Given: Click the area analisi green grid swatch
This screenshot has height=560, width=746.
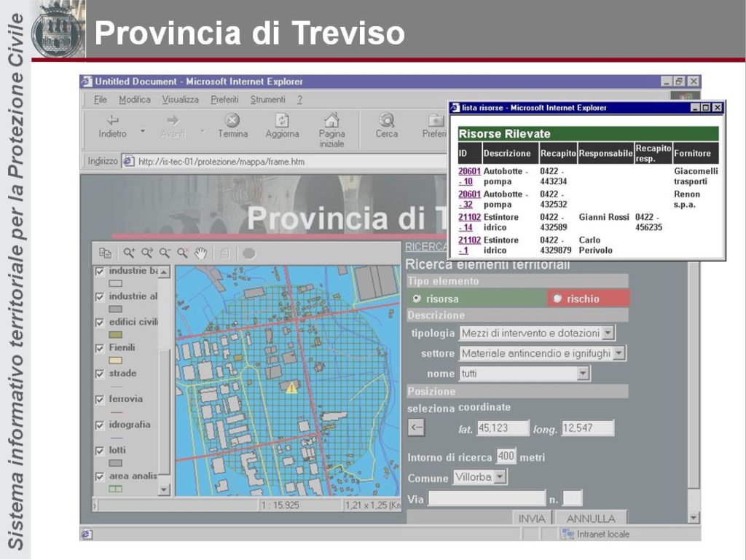Looking at the screenshot, I should [x=116, y=489].
